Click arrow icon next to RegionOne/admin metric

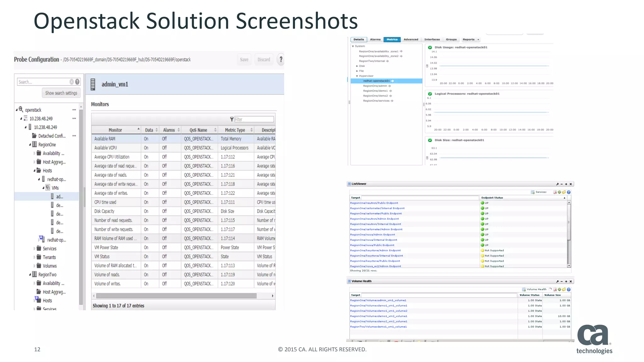tap(390, 86)
